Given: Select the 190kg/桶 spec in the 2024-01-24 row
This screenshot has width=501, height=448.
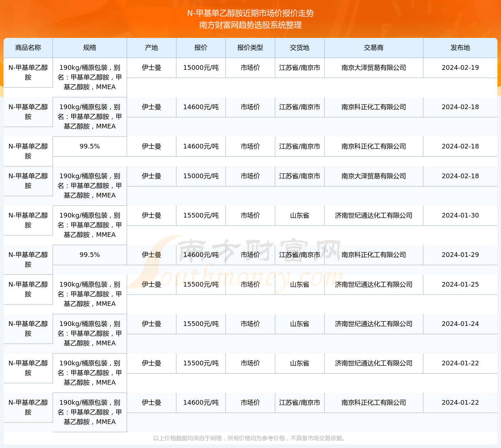Looking at the screenshot, I should click(x=90, y=333).
